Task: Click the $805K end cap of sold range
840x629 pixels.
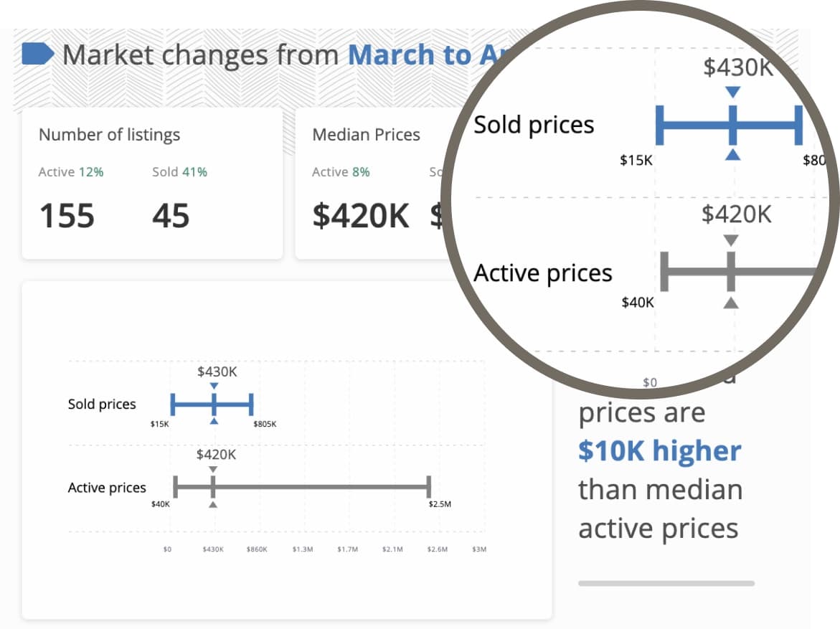Action: coord(251,405)
